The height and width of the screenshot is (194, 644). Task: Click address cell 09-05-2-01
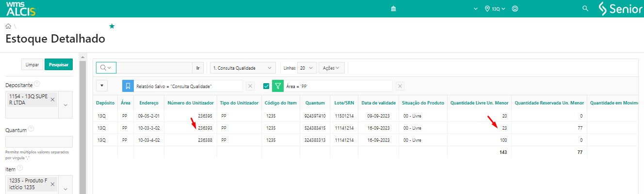[149, 116]
